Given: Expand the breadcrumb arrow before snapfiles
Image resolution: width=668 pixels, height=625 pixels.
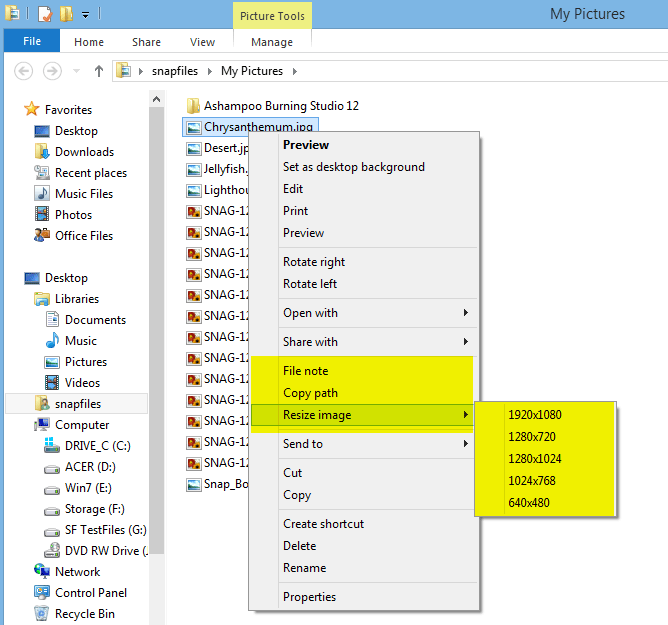Looking at the screenshot, I should coord(141,71).
